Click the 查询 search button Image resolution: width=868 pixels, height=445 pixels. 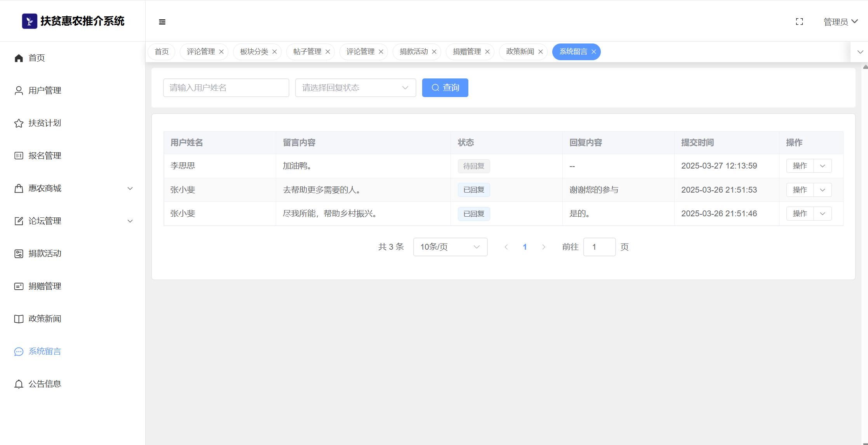[445, 88]
